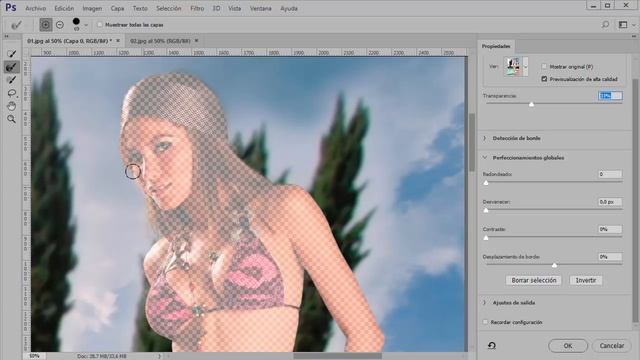Tick the Recordar configuración checkbox
This screenshot has width=640, height=360.
[485, 322]
